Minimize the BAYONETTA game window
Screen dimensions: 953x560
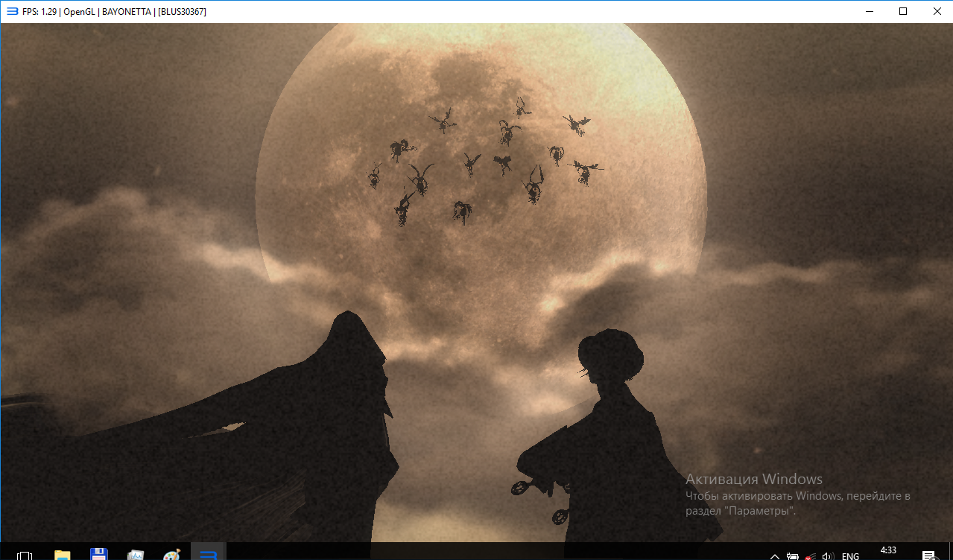click(869, 11)
